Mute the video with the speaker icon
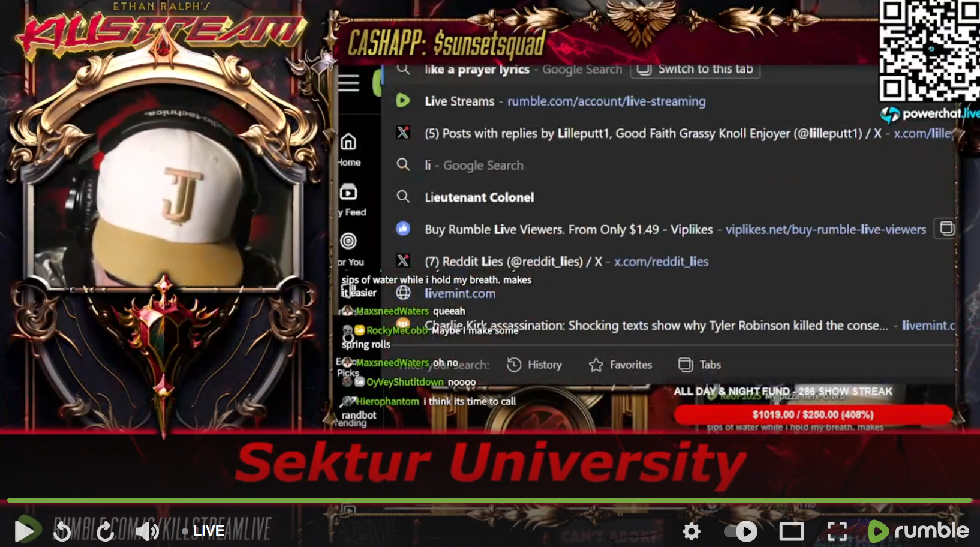The width and height of the screenshot is (980, 547). tap(146, 531)
